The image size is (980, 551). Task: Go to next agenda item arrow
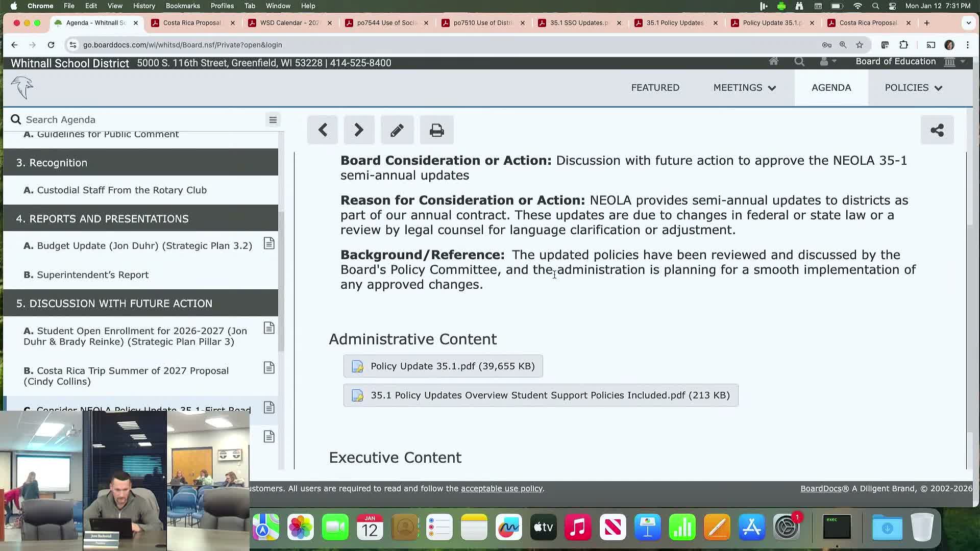359,130
